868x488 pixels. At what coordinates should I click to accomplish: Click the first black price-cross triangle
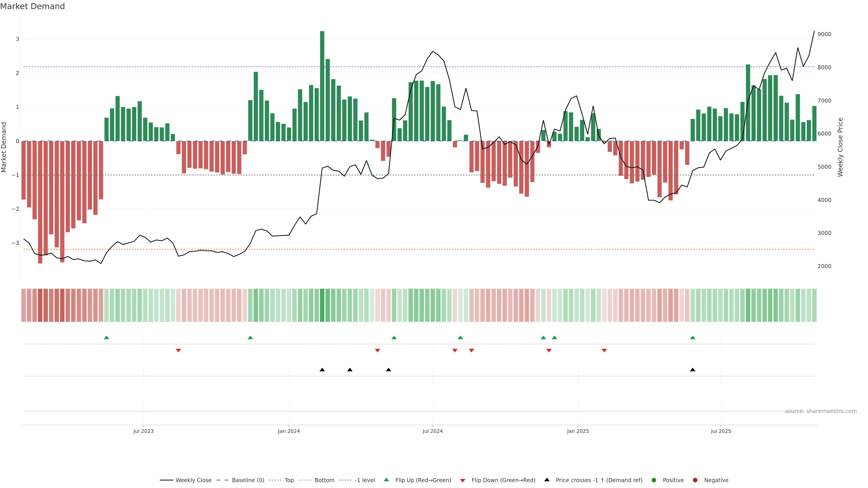click(322, 370)
